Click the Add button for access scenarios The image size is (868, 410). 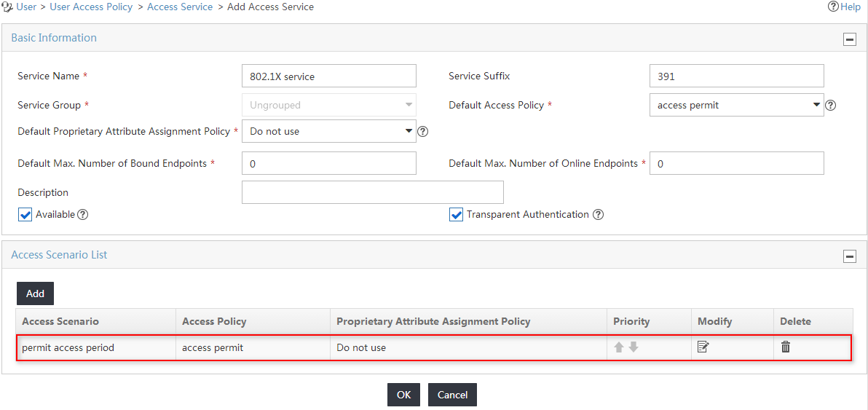tap(36, 293)
